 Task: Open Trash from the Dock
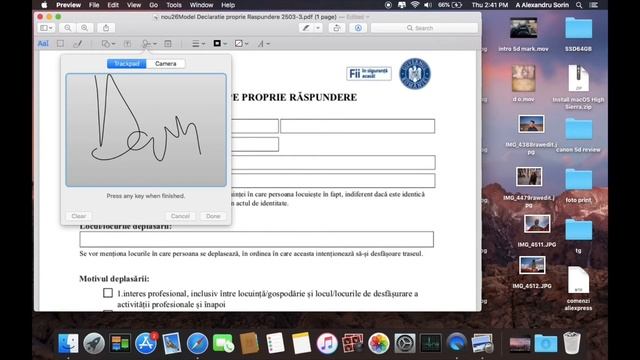pos(571,343)
